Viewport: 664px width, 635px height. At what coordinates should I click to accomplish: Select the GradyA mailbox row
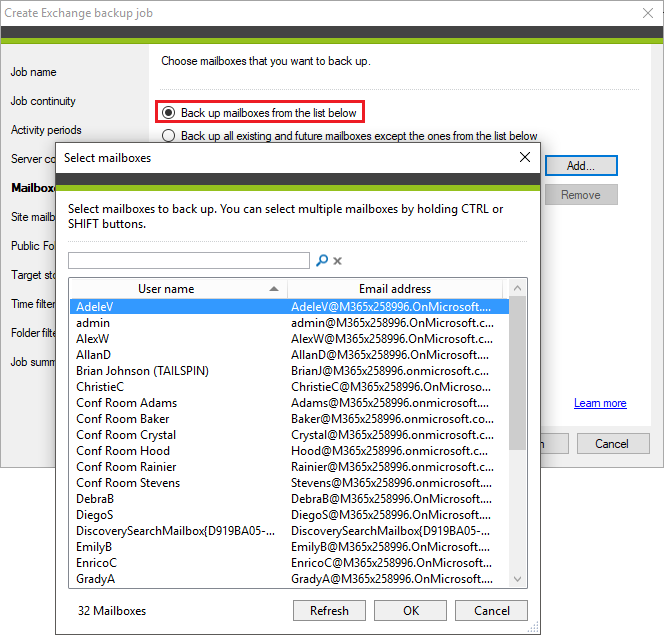[289, 579]
